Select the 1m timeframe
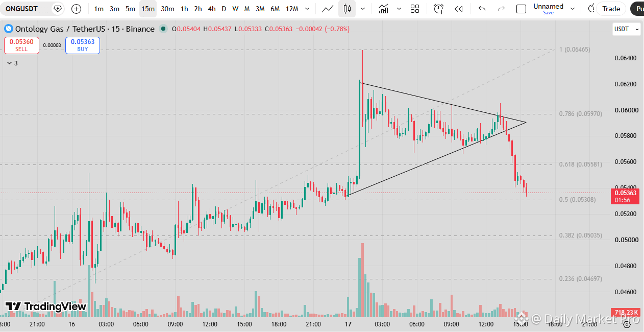Viewport: 644px width, 332px height. tap(99, 9)
